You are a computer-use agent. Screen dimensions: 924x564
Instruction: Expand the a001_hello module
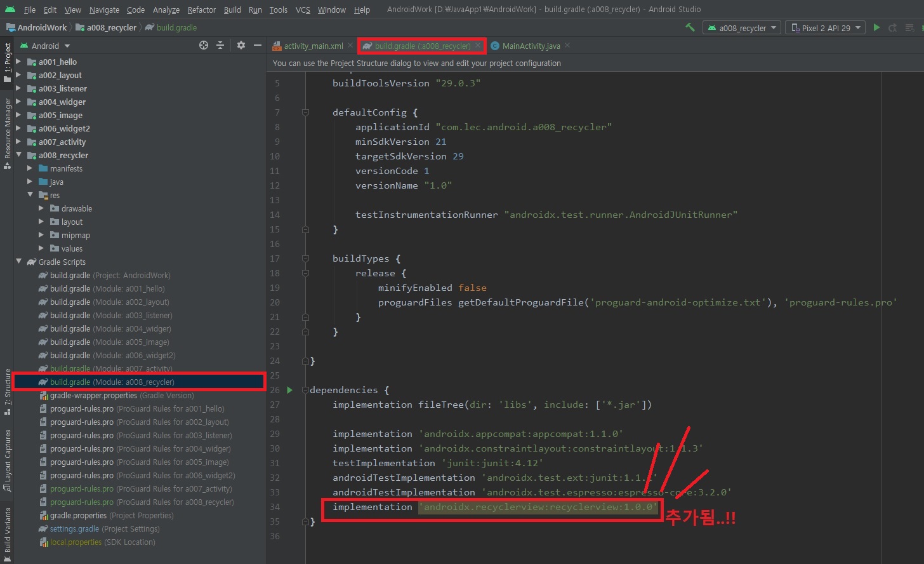(x=18, y=62)
